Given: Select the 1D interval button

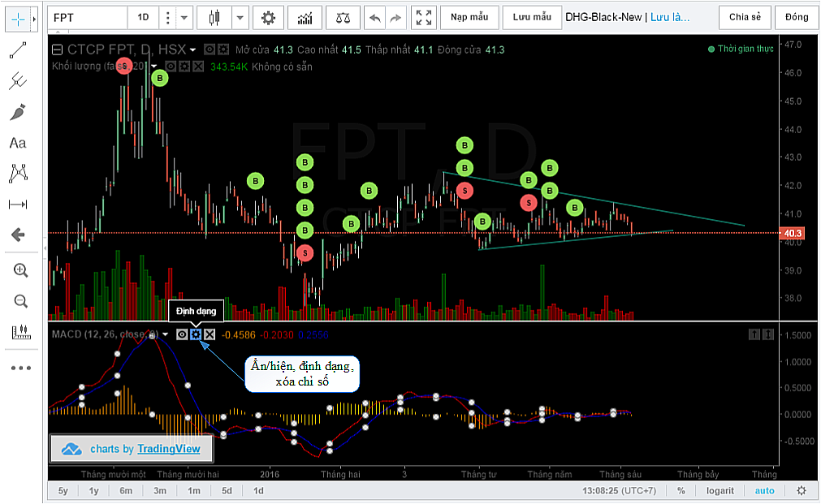Looking at the screenshot, I should (143, 18).
